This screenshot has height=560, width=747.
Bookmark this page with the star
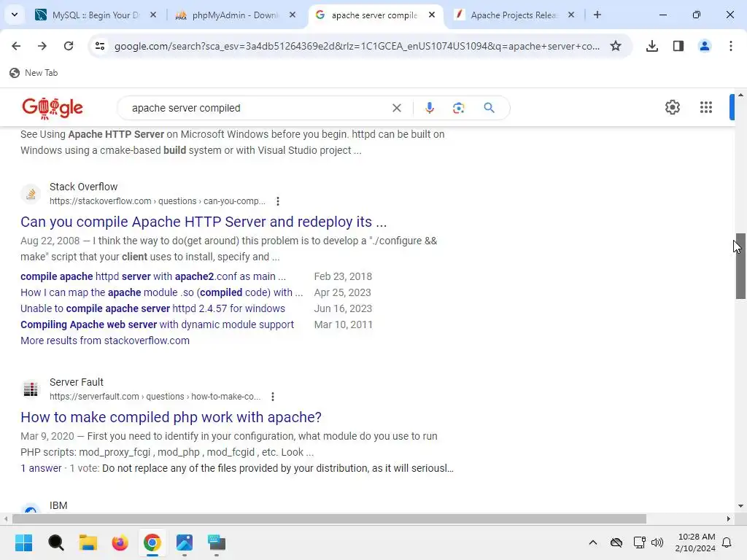pyautogui.click(x=616, y=46)
